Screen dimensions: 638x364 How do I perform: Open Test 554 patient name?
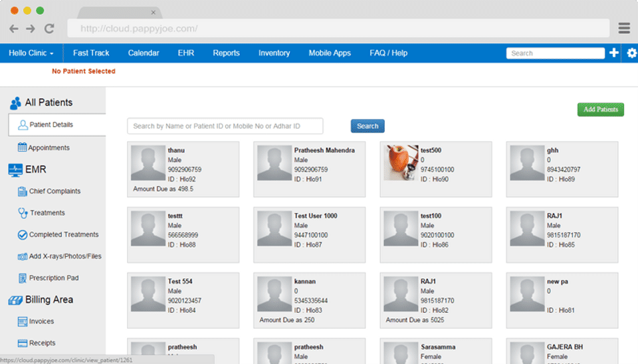180,281
